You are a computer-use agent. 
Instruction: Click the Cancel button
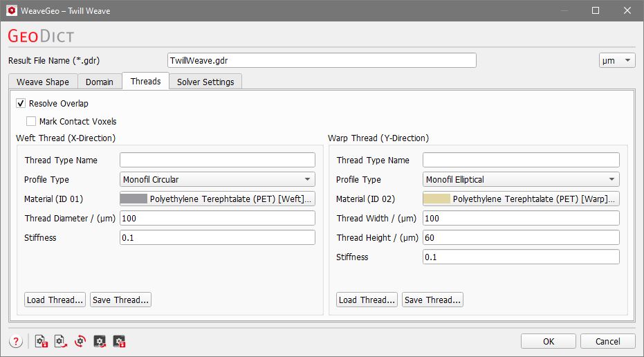coord(608,341)
